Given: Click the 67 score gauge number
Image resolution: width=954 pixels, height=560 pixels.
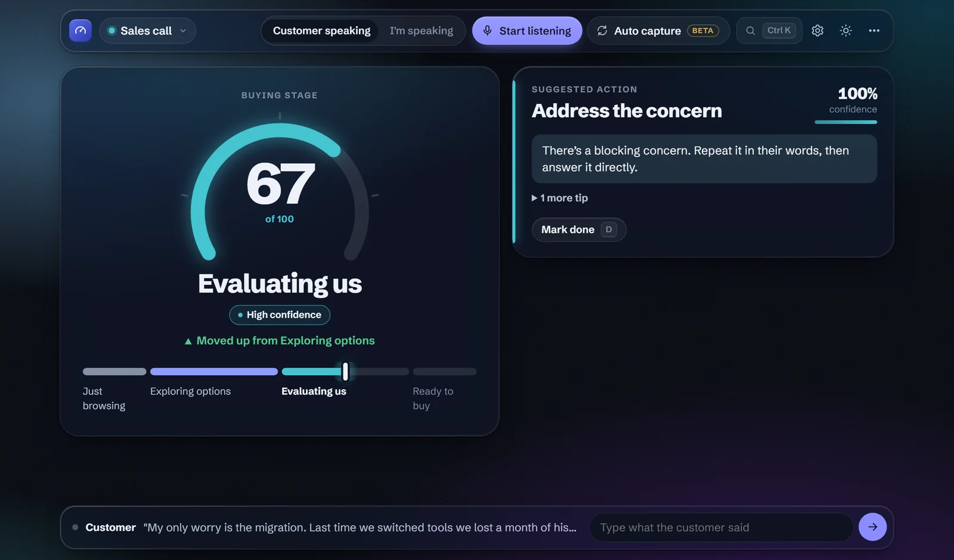Looking at the screenshot, I should pos(280,183).
